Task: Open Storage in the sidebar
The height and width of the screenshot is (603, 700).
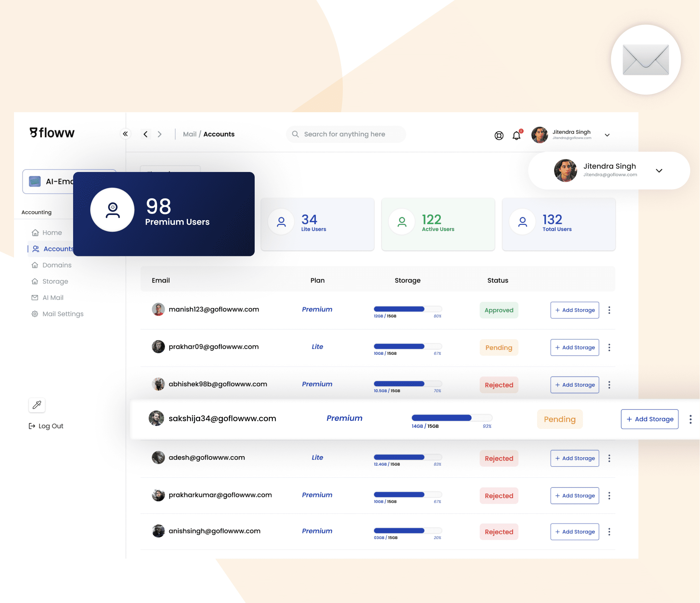Action: click(50, 281)
